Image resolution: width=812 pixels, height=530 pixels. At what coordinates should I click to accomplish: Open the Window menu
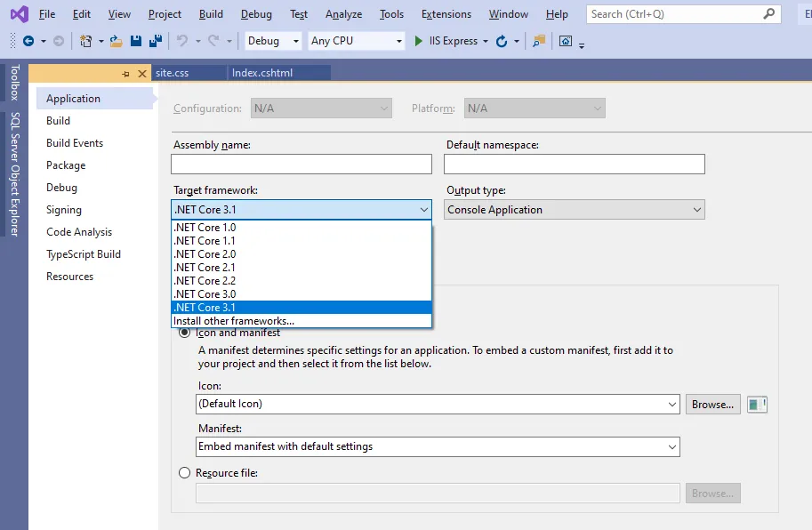coord(509,14)
